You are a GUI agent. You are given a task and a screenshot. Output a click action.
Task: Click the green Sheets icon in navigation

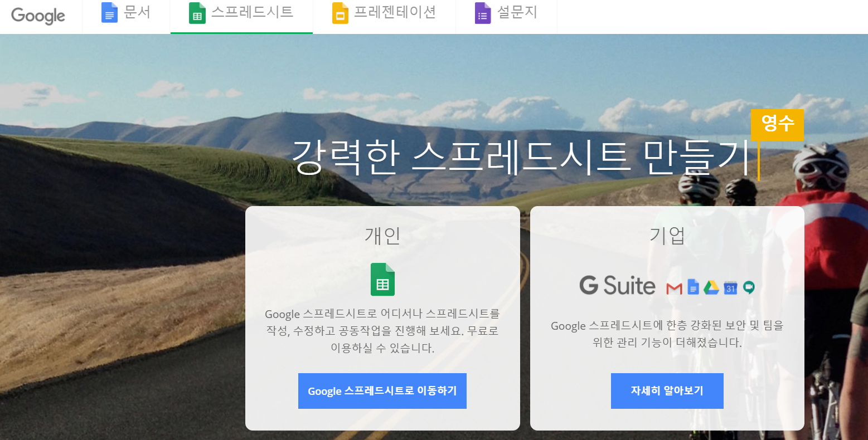tap(197, 13)
